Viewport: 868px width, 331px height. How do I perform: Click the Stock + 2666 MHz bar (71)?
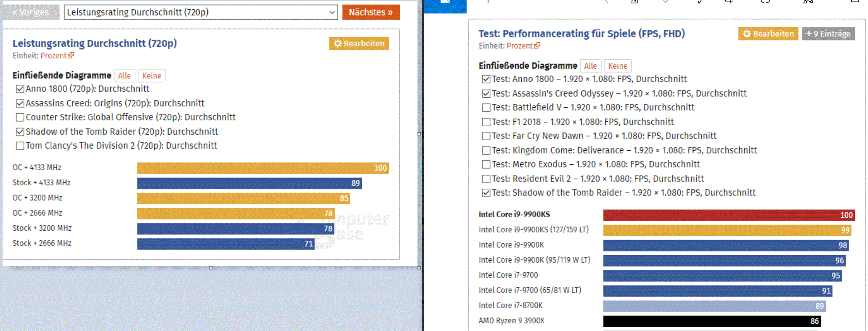(x=226, y=244)
